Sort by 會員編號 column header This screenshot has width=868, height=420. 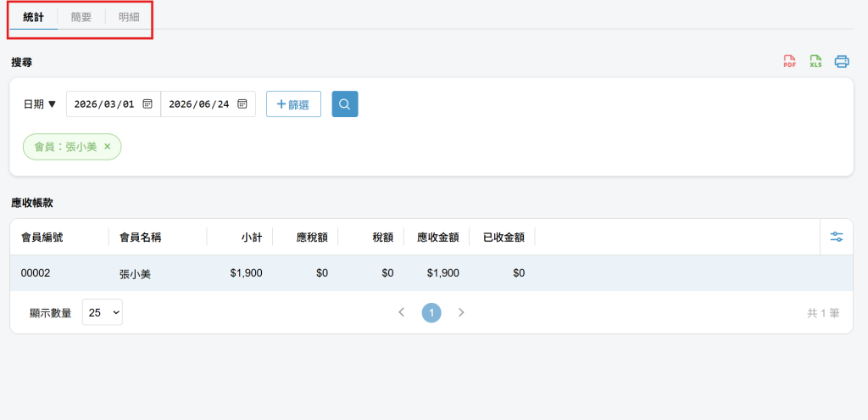(x=42, y=237)
